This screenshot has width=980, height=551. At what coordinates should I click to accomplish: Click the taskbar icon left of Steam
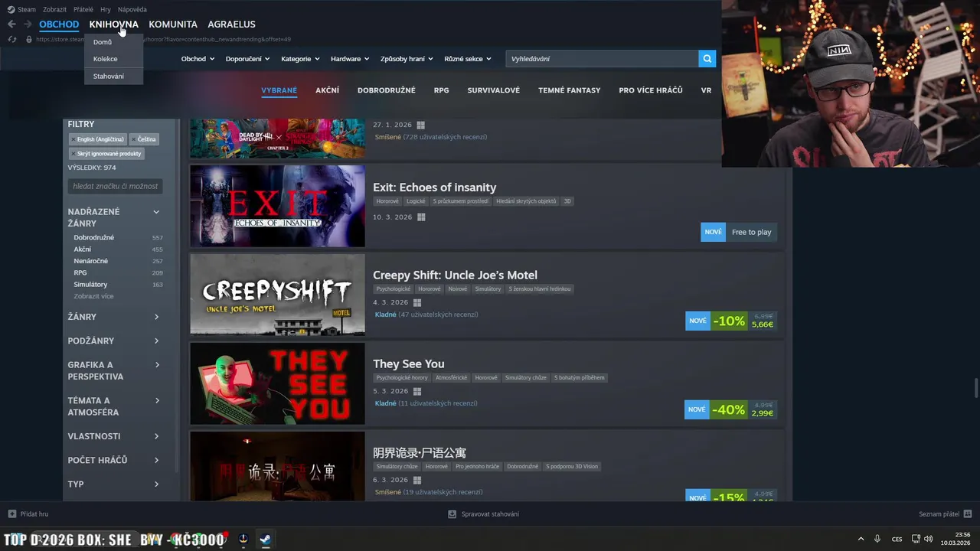pyautogui.click(x=243, y=539)
